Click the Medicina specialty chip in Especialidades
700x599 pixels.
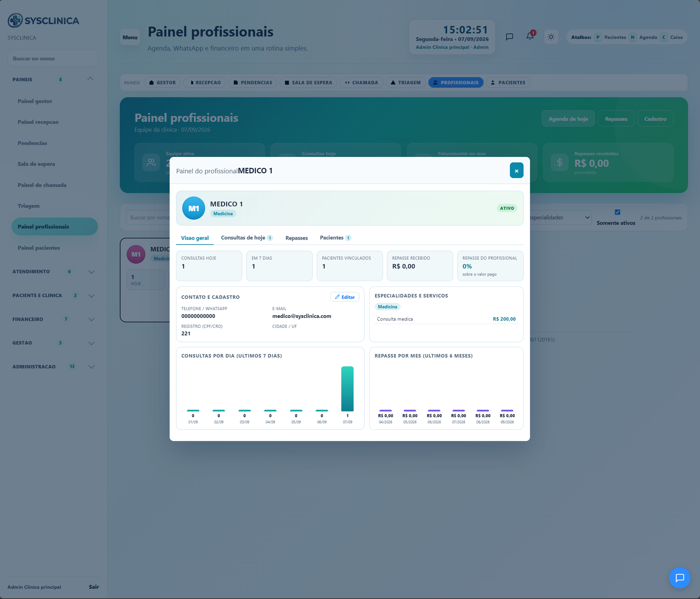(x=388, y=307)
